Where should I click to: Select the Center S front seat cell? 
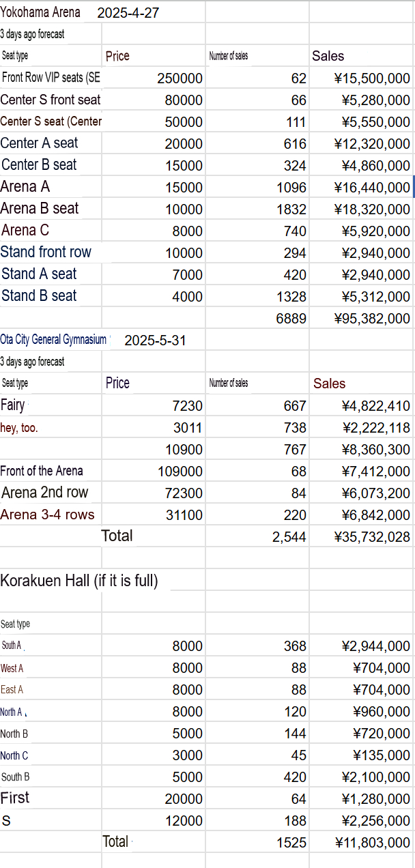pos(51,100)
